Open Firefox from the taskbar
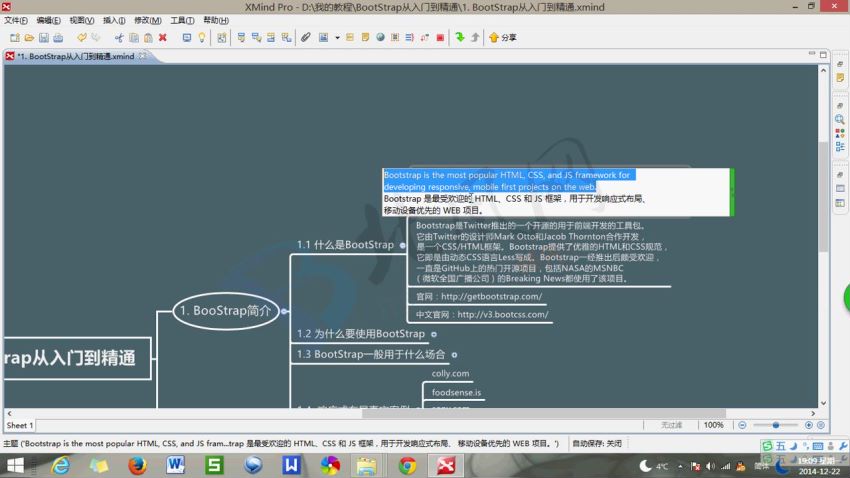The height and width of the screenshot is (478, 850). tap(138, 466)
